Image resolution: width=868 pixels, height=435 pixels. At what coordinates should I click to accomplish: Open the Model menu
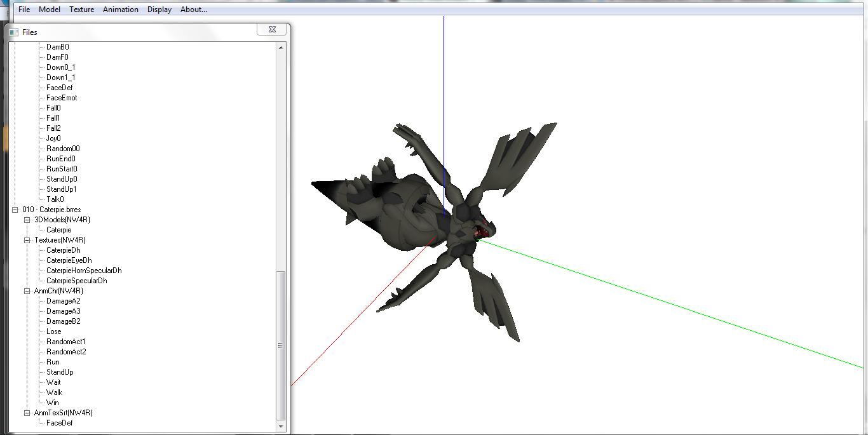click(50, 10)
